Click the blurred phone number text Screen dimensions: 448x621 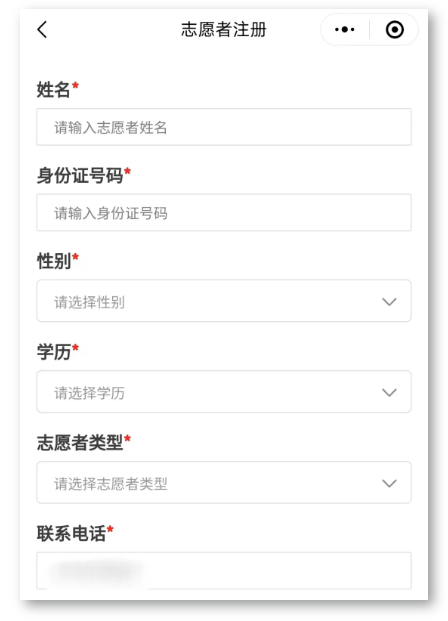click(x=95, y=571)
